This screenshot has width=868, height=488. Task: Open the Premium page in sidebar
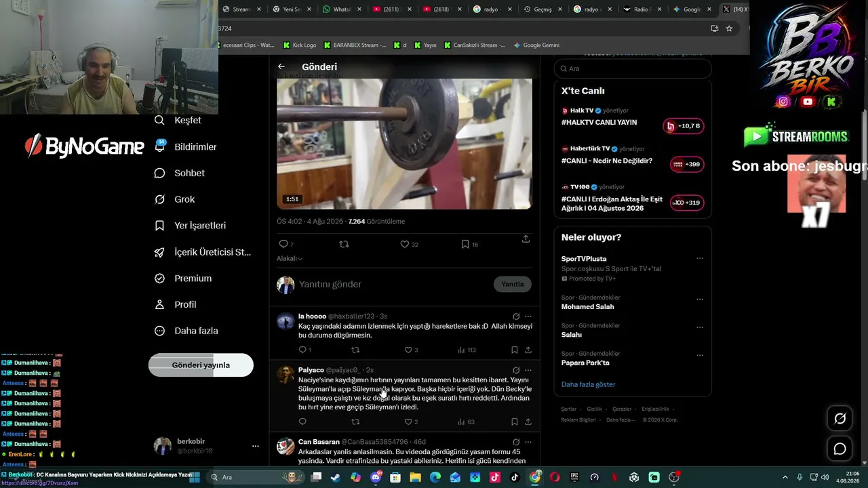point(182,278)
